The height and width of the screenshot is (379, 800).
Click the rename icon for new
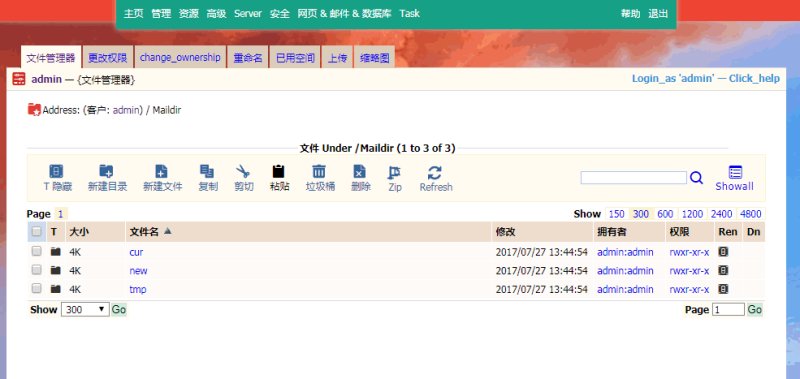point(723,270)
